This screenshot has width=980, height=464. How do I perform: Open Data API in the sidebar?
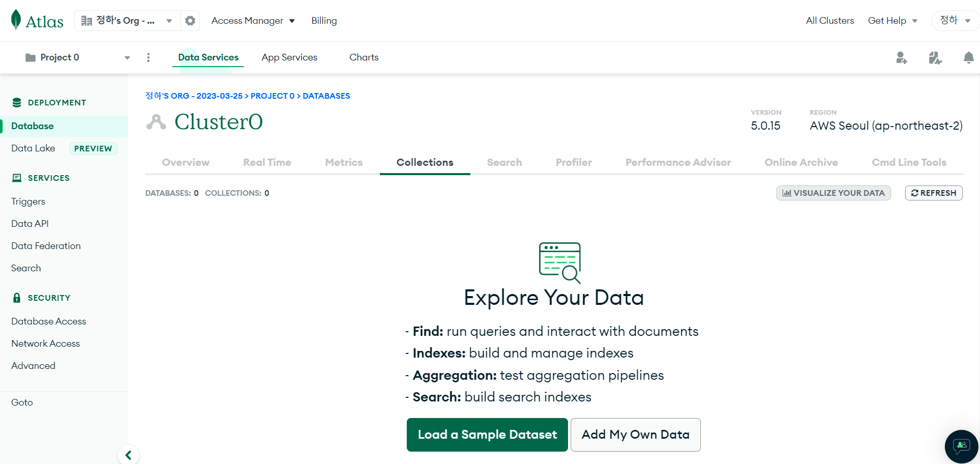(x=30, y=224)
